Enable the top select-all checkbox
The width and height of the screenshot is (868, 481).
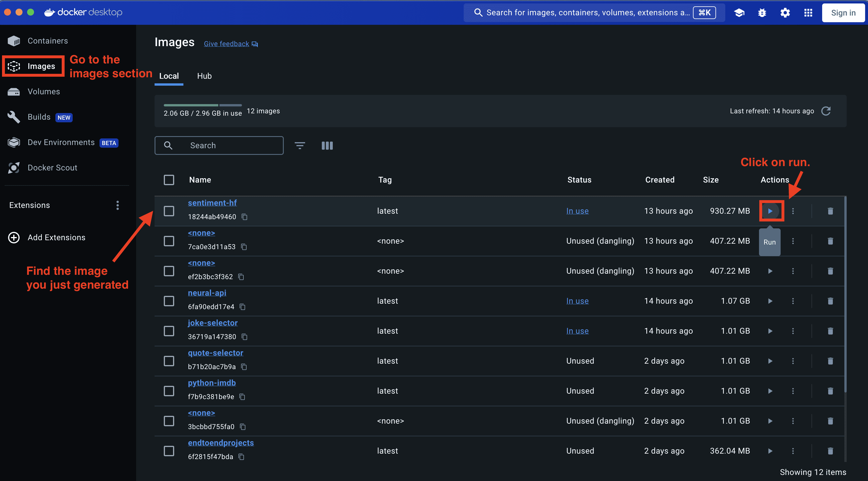tap(169, 179)
